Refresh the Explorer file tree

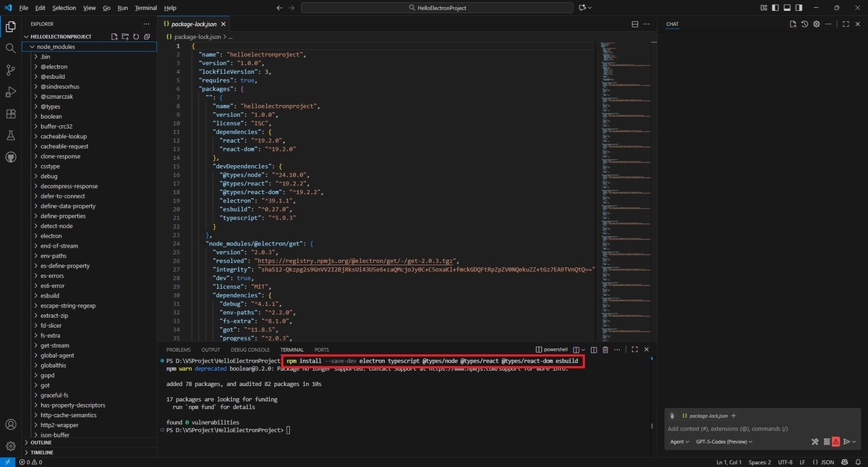[136, 36]
